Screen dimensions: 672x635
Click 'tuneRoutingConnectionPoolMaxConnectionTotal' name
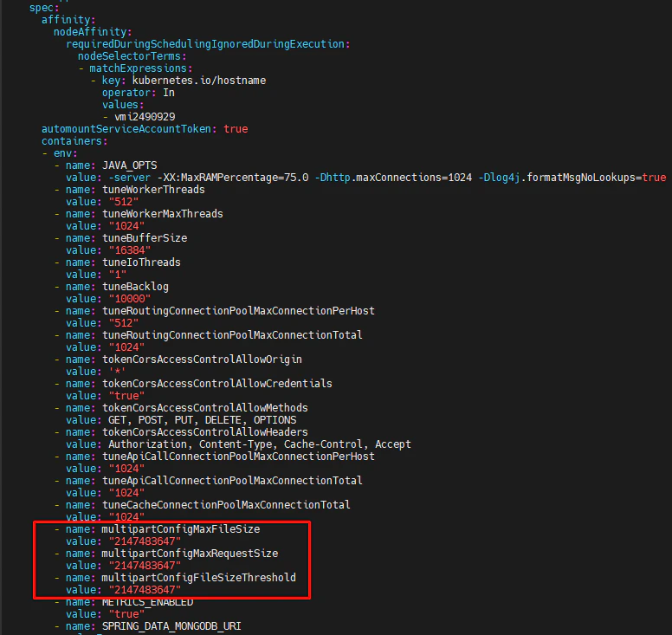pos(232,335)
